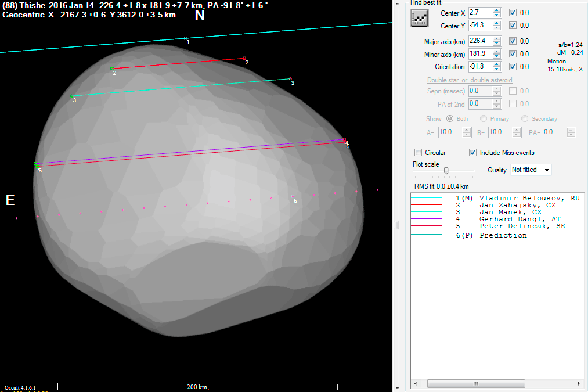Click the right arrow of the horizontal scrollbar
The image size is (588, 392).
578,383
